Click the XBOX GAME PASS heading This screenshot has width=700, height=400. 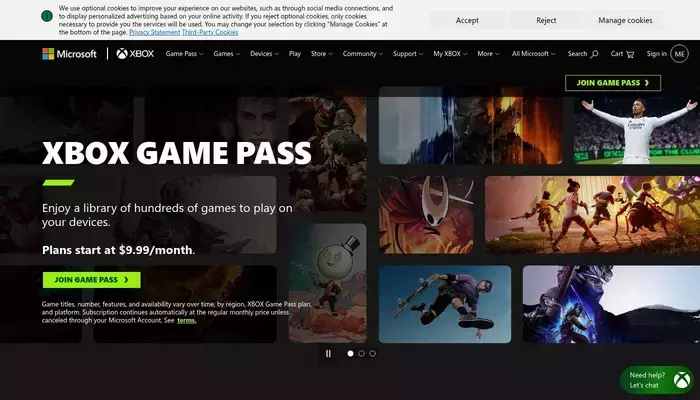pyautogui.click(x=177, y=153)
